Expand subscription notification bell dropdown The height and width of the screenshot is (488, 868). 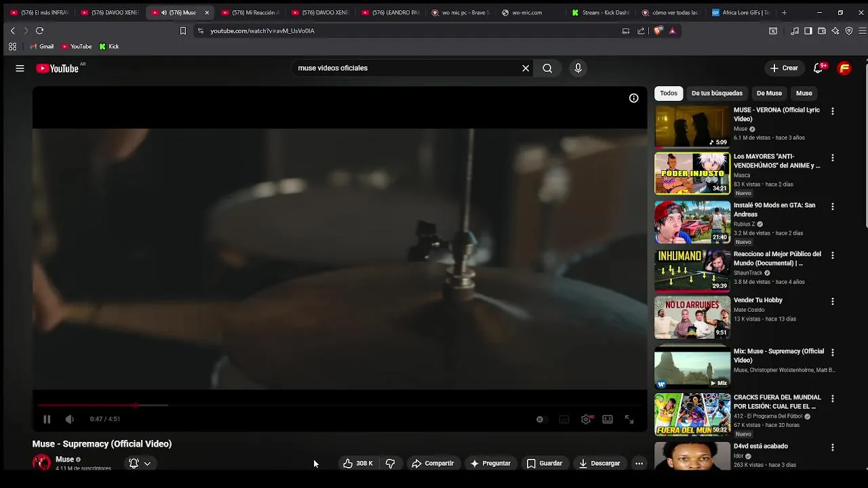coord(140,464)
